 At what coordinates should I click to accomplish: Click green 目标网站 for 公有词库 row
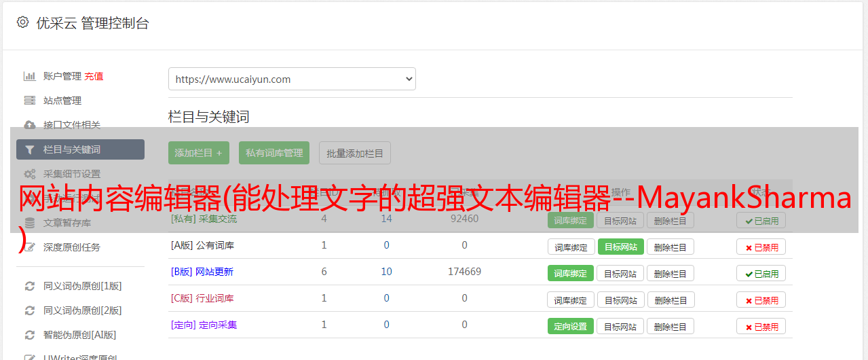click(x=620, y=247)
